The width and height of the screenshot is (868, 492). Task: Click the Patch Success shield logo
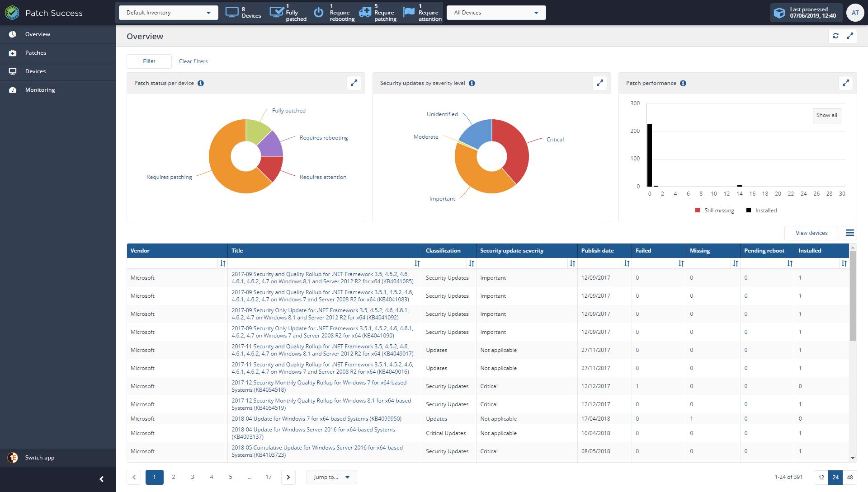pyautogui.click(x=12, y=13)
